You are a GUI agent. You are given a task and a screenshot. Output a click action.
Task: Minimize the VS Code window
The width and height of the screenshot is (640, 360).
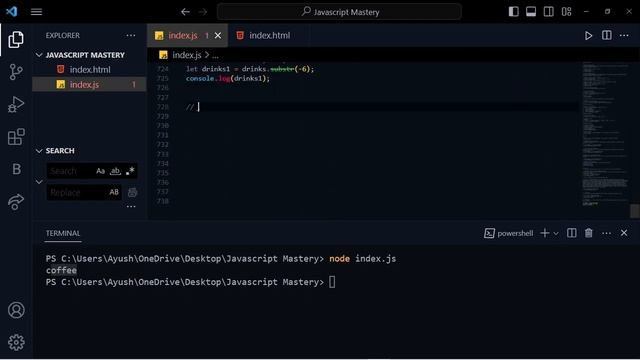(x=587, y=11)
